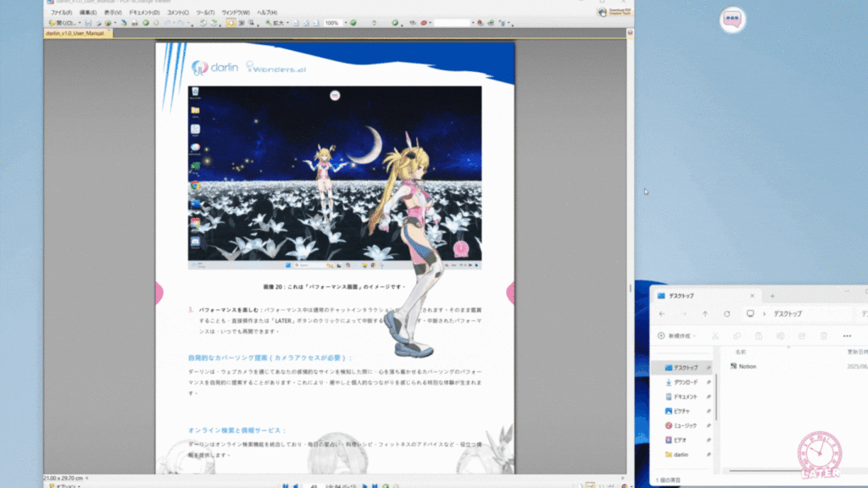
Task: Click the green zoom-in icon beside zoom field
Action: 353,23
